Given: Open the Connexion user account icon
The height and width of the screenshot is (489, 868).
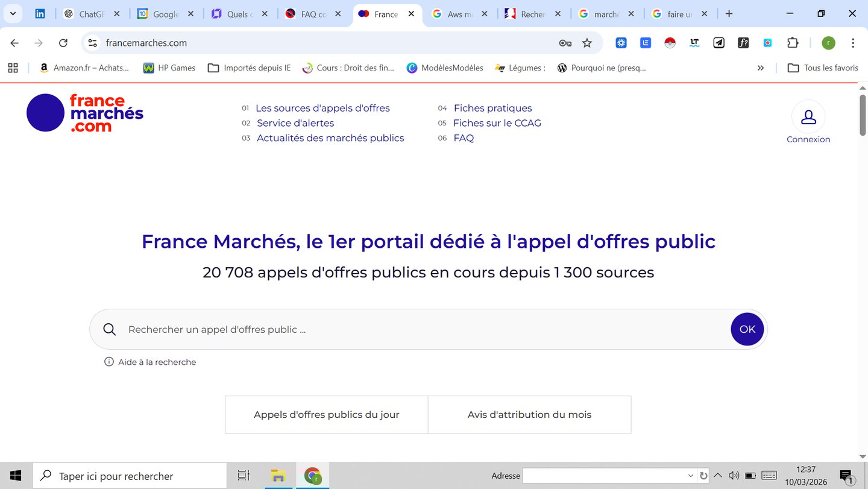Looking at the screenshot, I should coord(808,117).
